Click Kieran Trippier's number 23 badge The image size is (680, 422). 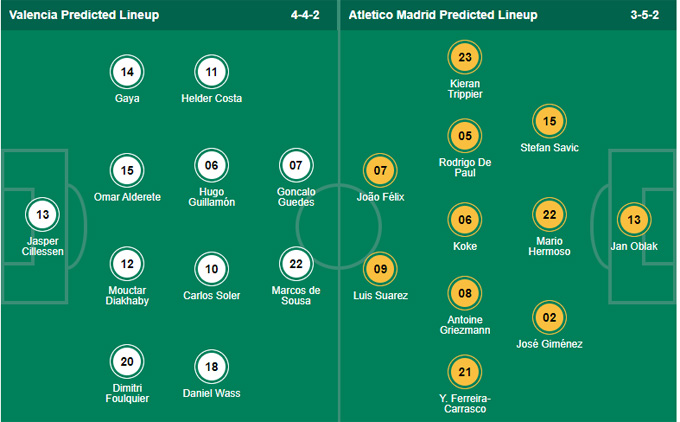coord(465,57)
